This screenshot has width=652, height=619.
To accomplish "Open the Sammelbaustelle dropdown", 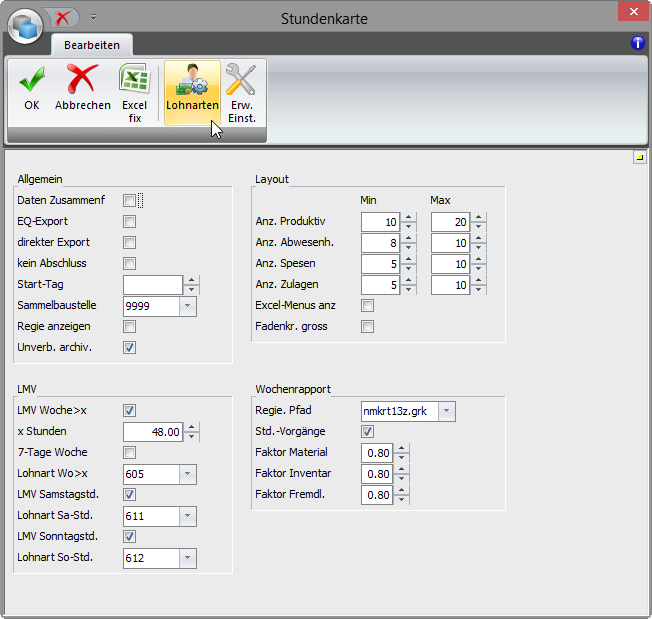I will coord(190,306).
